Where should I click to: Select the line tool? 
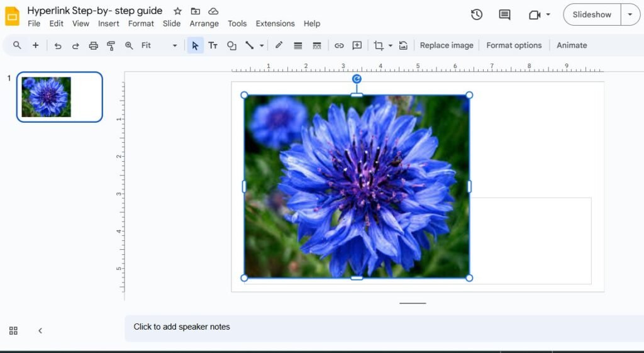click(x=249, y=45)
